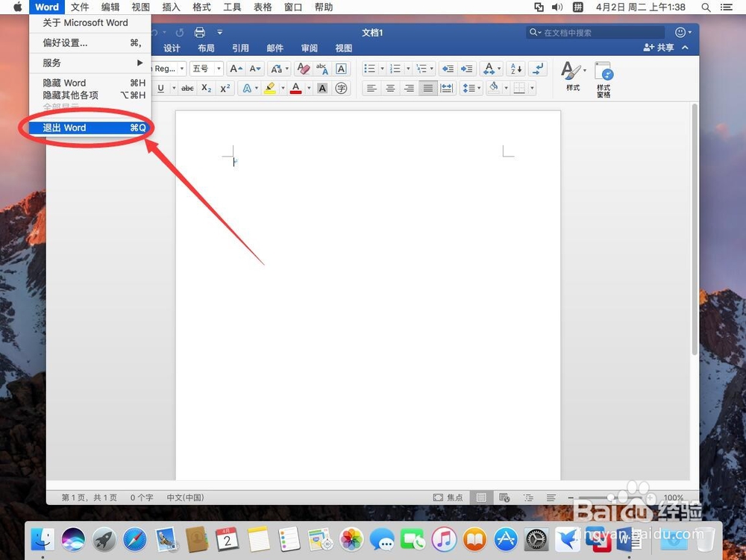Click the distributed alignment icon
The image size is (746, 560).
[x=447, y=89]
